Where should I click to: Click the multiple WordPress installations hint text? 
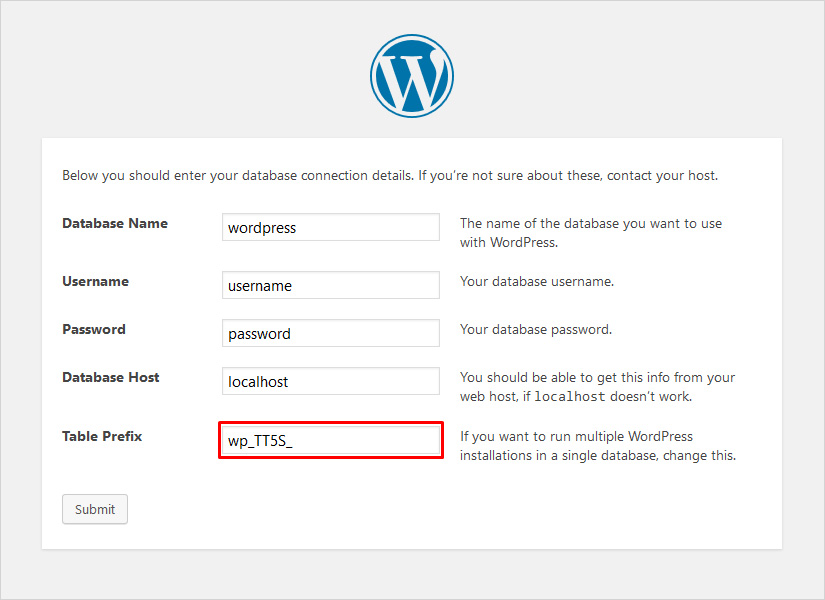(x=597, y=446)
